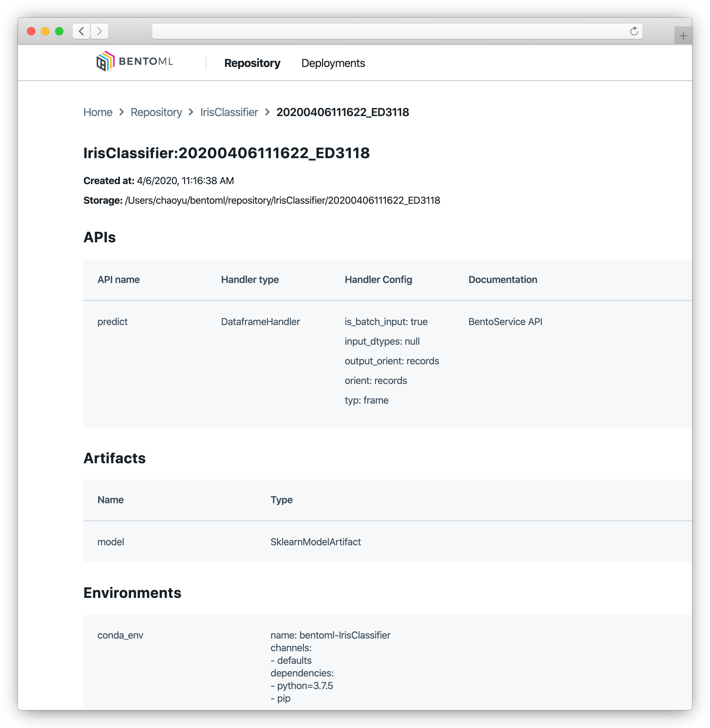Image resolution: width=710 pixels, height=728 pixels.
Task: Switch to the Repository tab
Action: (252, 63)
